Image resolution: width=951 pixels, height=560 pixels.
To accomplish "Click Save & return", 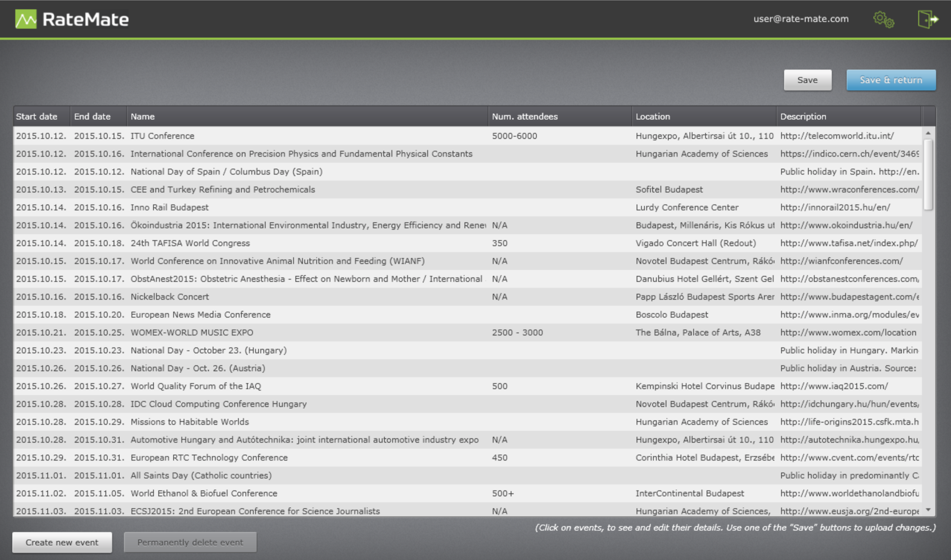I will click(x=891, y=80).
